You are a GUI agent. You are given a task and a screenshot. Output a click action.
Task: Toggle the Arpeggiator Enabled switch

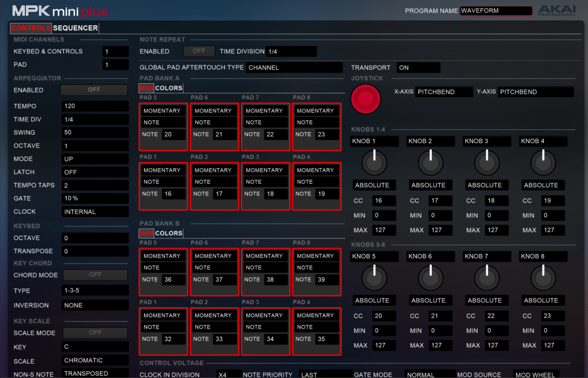94,90
